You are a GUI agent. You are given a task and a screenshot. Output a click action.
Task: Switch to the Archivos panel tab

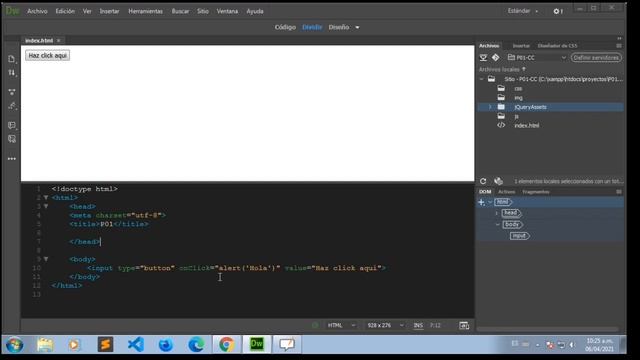click(489, 46)
